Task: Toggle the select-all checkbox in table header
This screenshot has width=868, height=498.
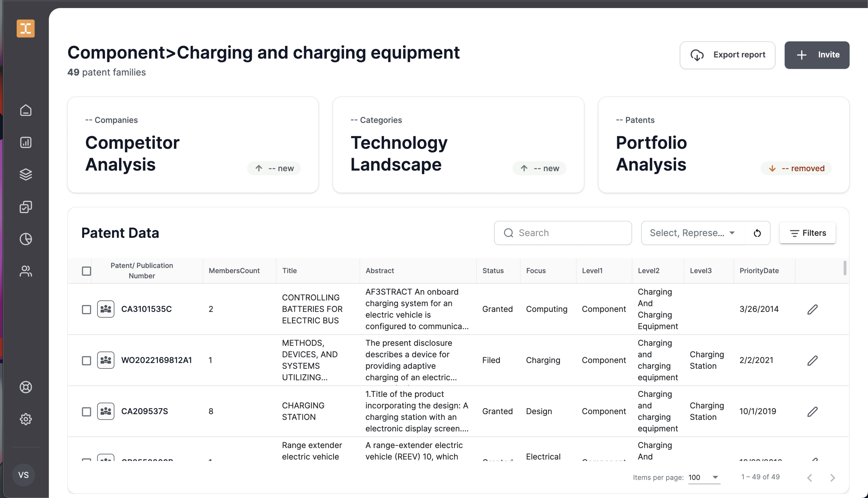Action: coord(87,271)
